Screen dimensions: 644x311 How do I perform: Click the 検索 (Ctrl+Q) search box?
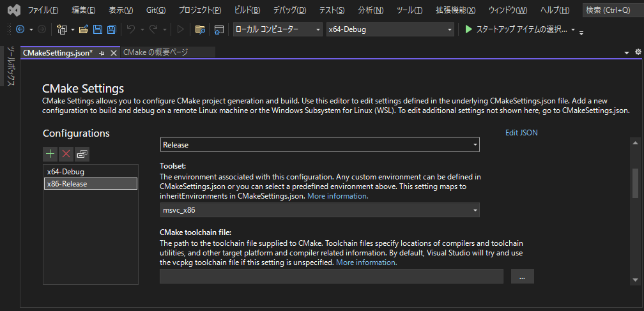pyautogui.click(x=613, y=10)
